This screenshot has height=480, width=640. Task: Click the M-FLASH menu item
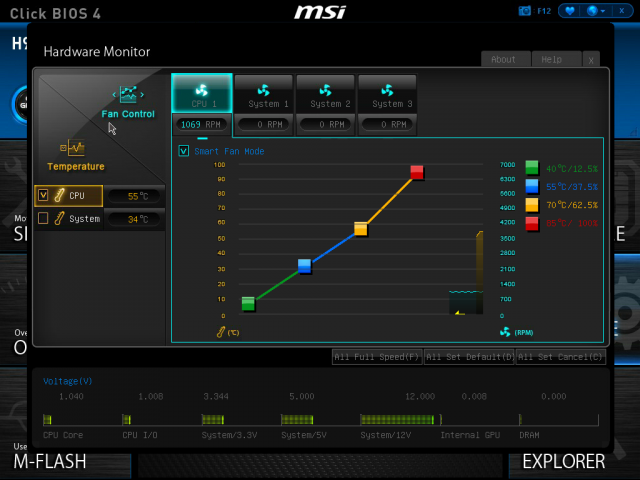pos(50,461)
